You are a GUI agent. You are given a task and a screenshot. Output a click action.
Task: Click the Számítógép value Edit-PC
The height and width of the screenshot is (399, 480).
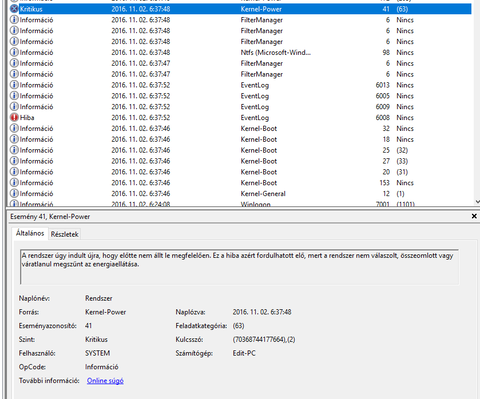[244, 353]
